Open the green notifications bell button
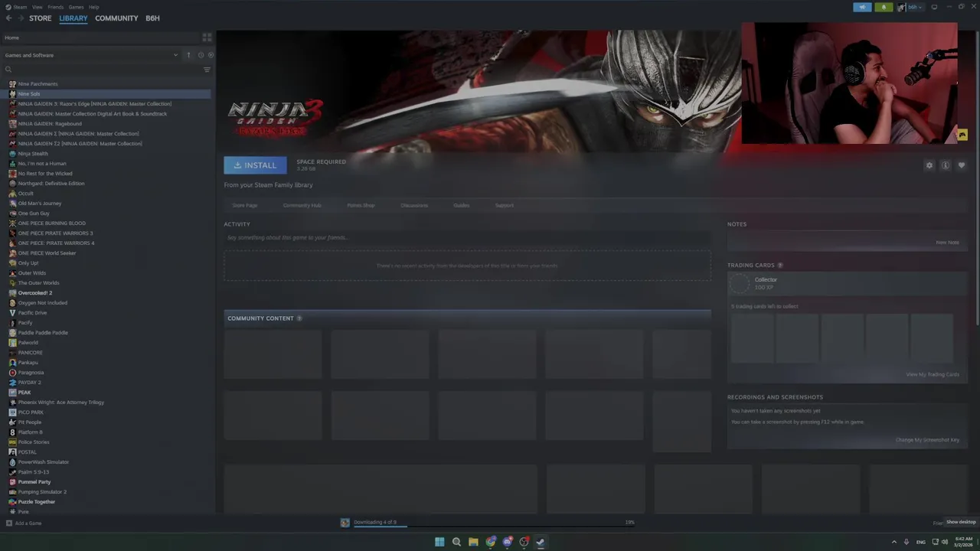 click(x=884, y=7)
